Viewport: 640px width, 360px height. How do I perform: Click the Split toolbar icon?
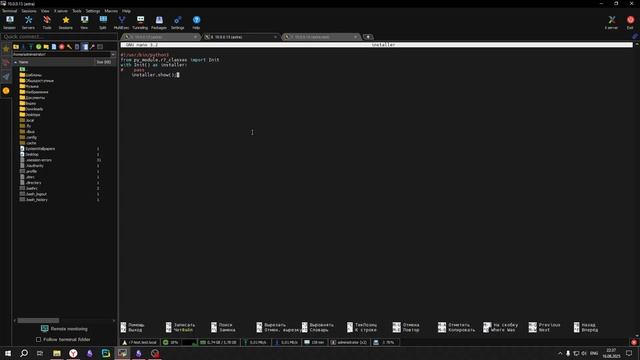tap(103, 22)
